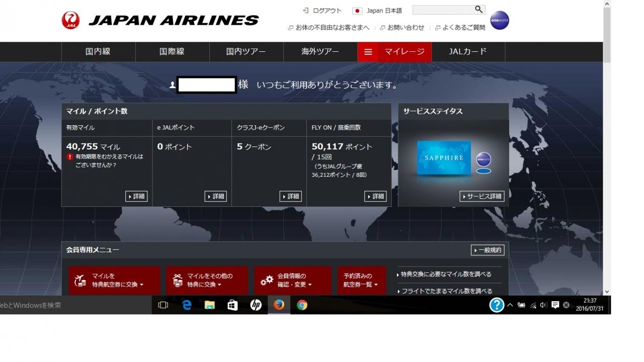Screen dimensions: 644x362
Task: Click the oneworld badge in header
Action: coord(499,21)
